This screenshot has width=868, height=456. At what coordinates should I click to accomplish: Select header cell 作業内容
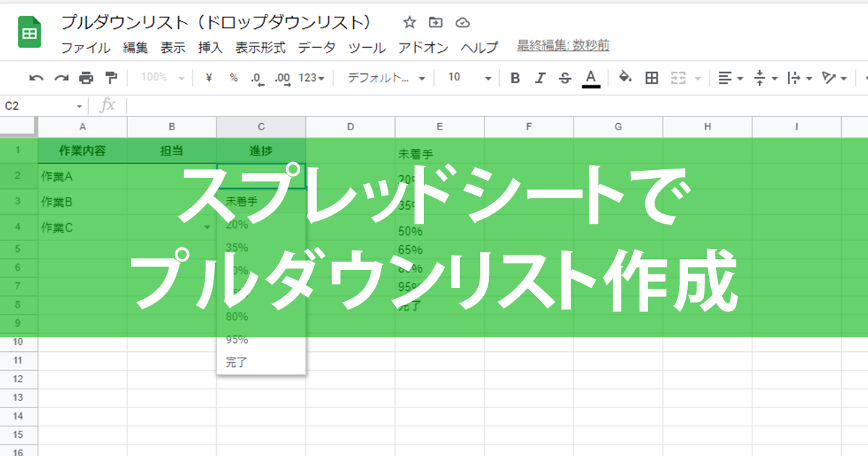point(82,151)
